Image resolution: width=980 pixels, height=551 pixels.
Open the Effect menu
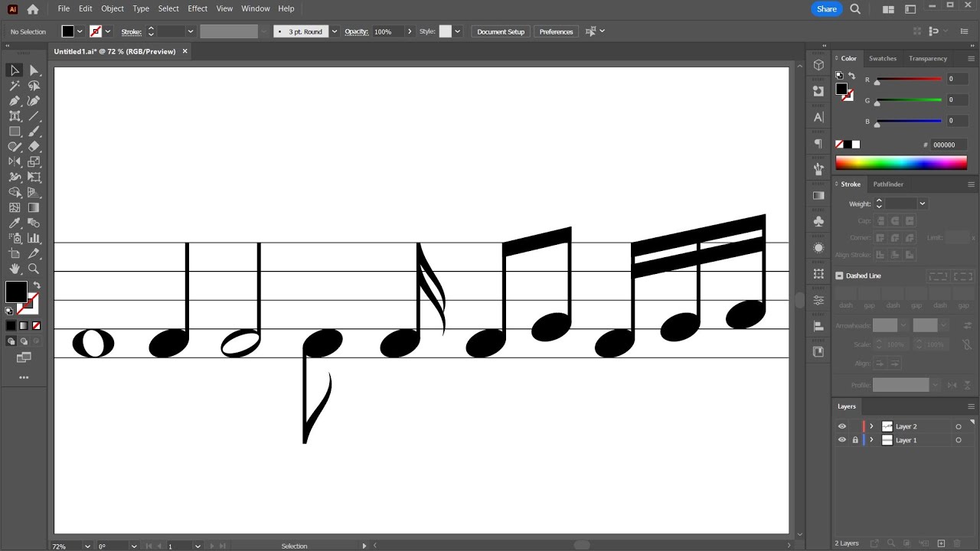coord(198,8)
